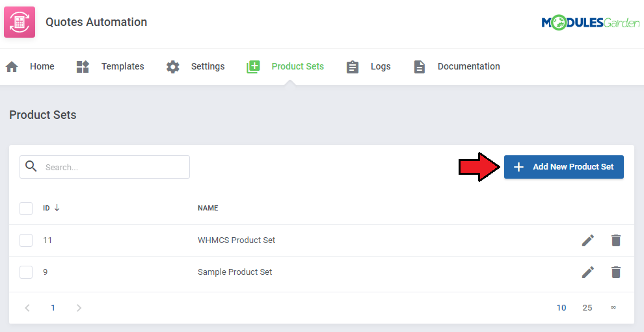
Task: Click the NAME column header
Action: tap(208, 208)
